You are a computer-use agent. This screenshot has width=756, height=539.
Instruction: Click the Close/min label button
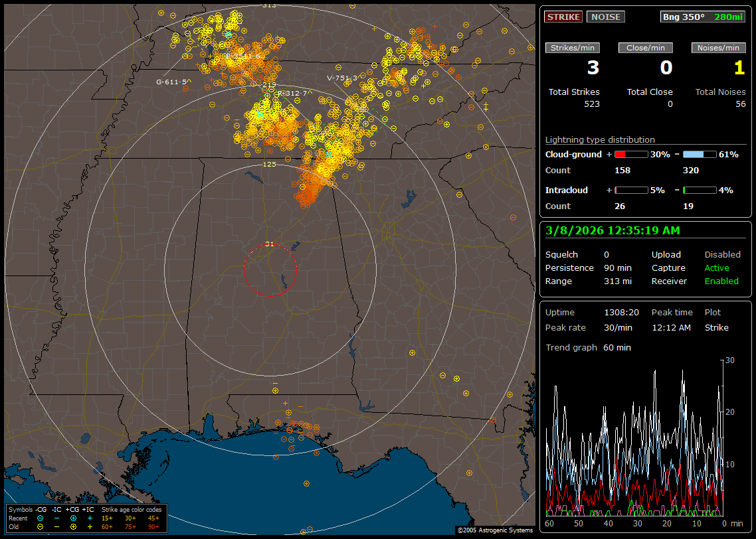[x=646, y=48]
